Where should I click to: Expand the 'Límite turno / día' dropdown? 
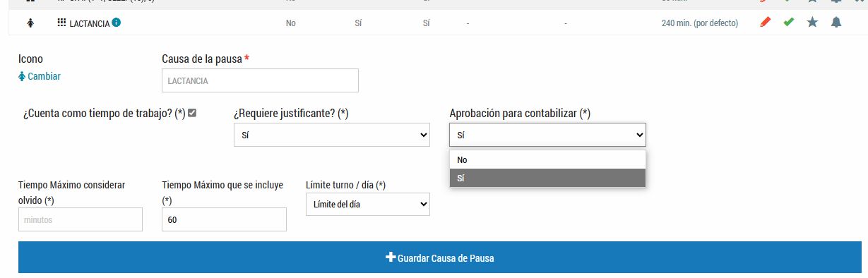point(367,204)
